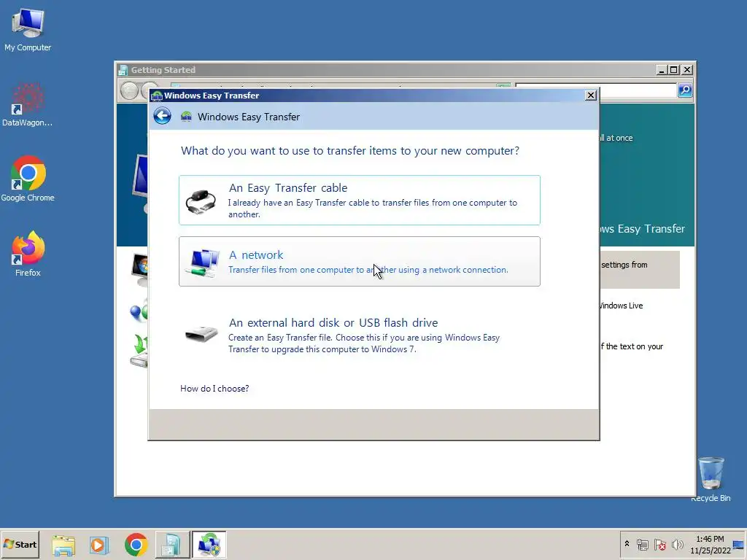Viewport: 747px width, 560px height.
Task: Click the Easy Transfer cable icon
Action: (x=201, y=201)
